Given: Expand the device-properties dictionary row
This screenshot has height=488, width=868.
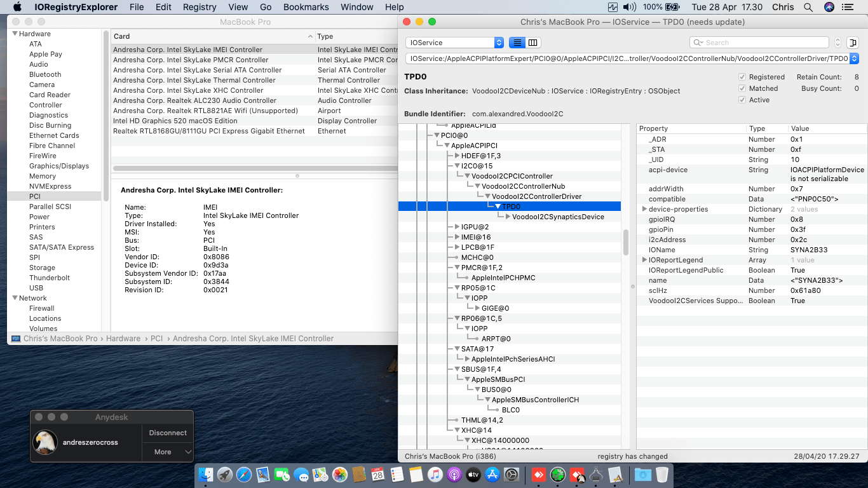Looking at the screenshot, I should click(x=644, y=209).
